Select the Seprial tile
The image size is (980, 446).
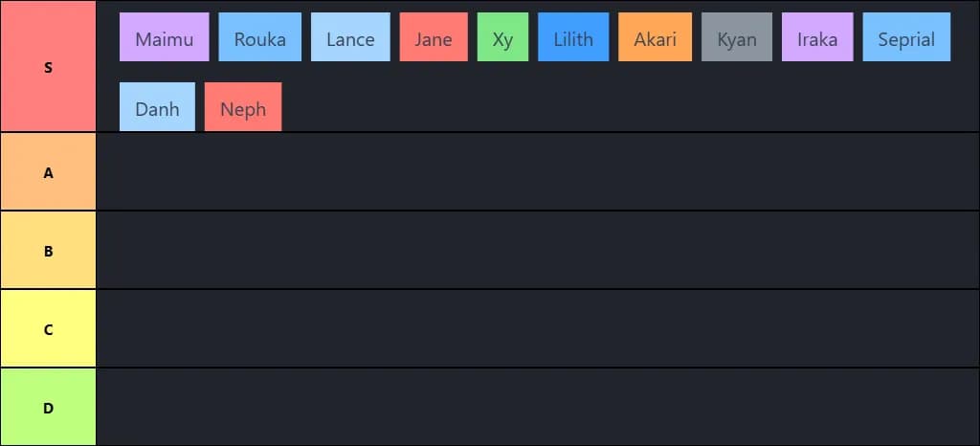906,38
